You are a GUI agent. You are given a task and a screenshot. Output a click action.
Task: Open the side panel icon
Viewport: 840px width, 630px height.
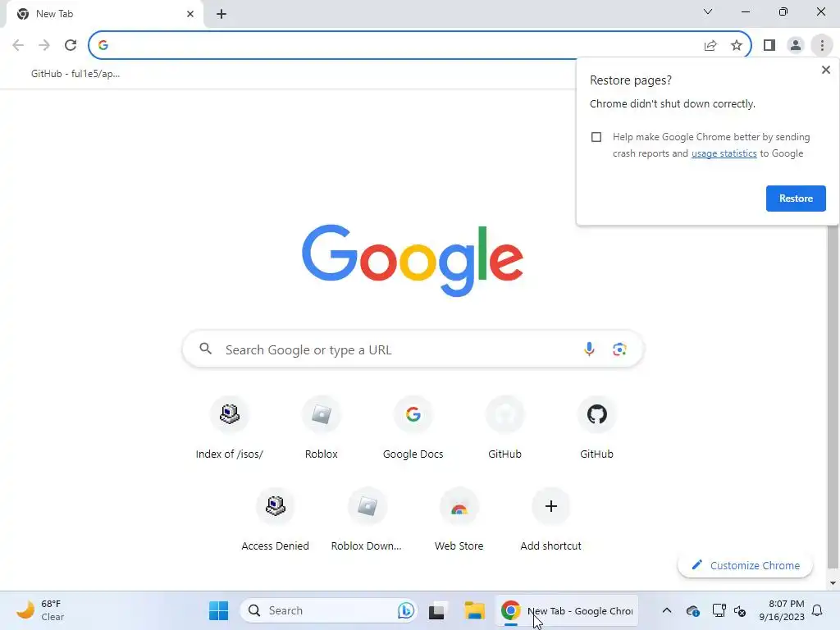coord(769,46)
